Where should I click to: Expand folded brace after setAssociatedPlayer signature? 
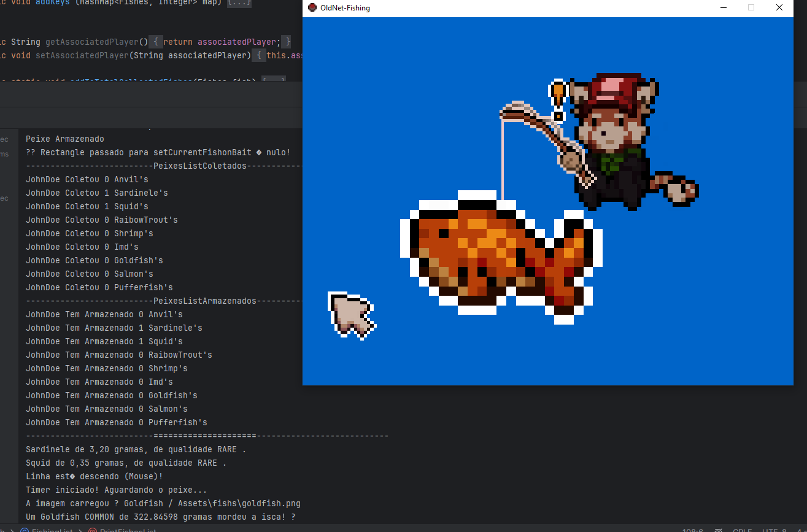point(259,56)
